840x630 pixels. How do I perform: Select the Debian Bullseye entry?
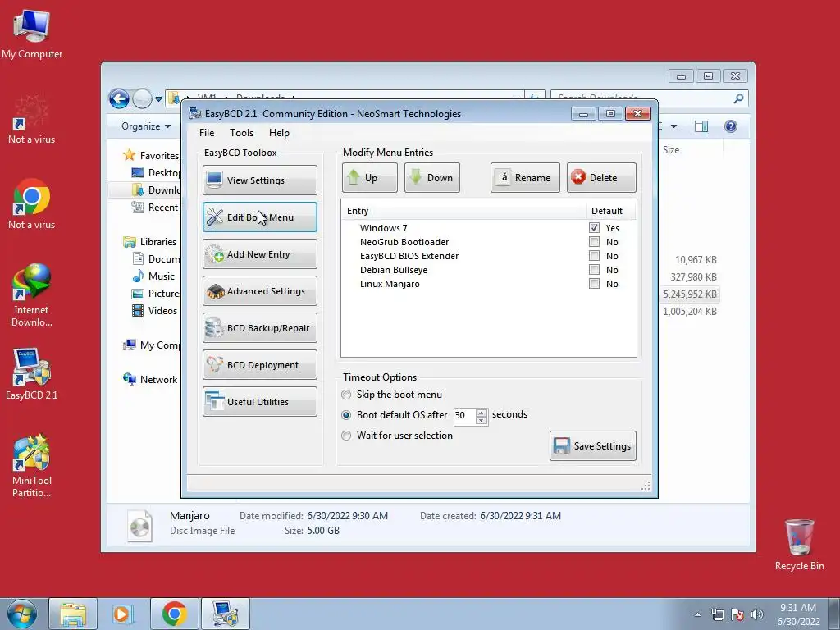[489, 269]
